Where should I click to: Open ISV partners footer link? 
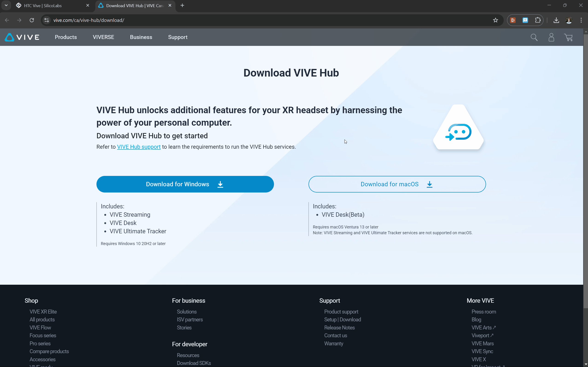(x=190, y=320)
